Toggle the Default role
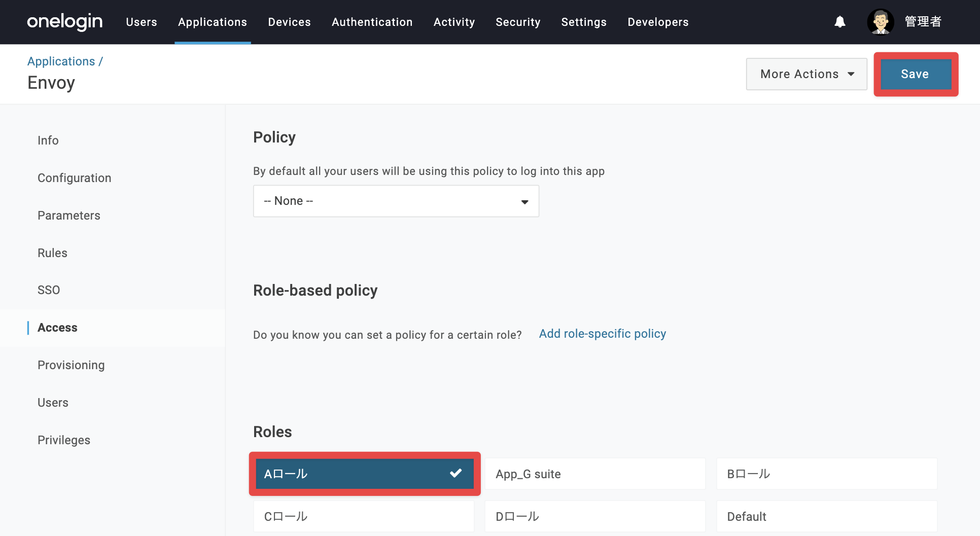The height and width of the screenshot is (536, 980). [827, 516]
